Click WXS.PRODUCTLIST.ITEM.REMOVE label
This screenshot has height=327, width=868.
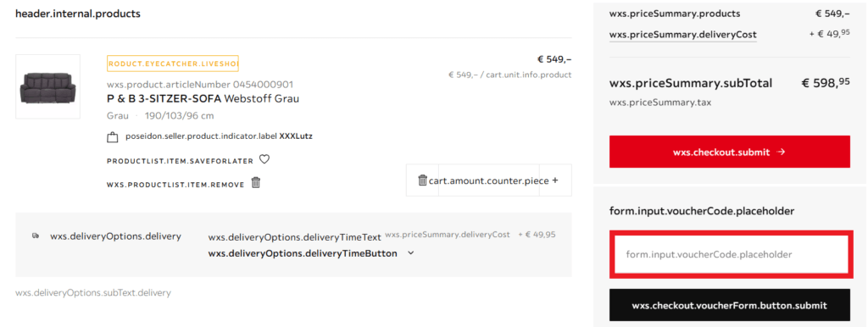tap(175, 185)
